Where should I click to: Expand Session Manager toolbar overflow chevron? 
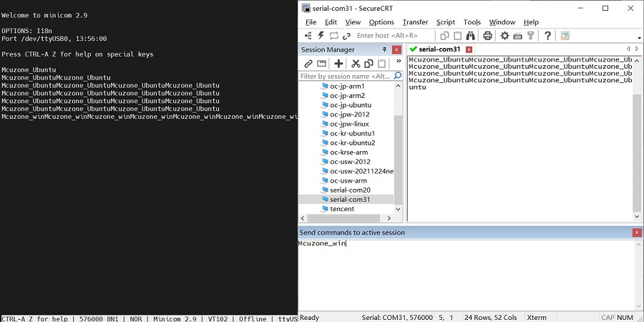point(399,62)
